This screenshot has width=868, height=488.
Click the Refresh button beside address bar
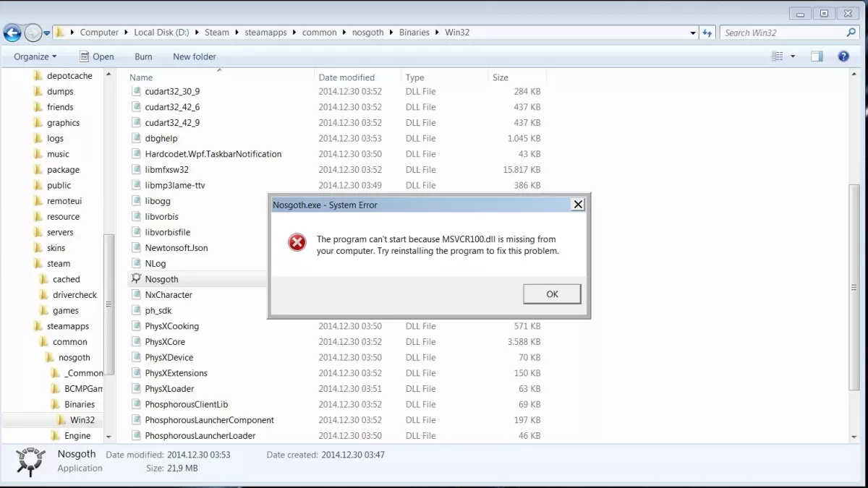[x=707, y=33]
